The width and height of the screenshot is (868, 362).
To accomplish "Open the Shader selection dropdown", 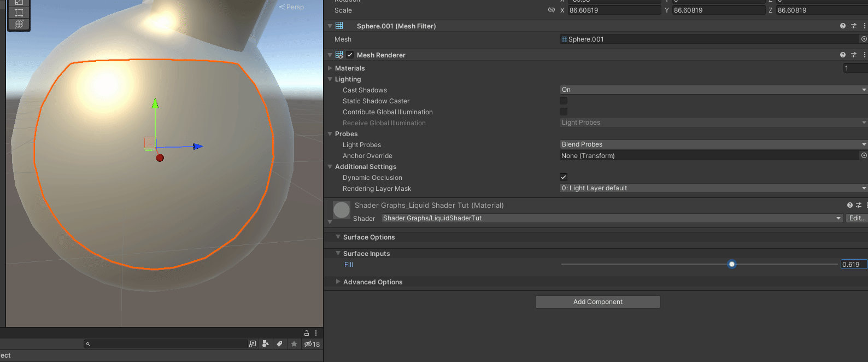I will (612, 218).
